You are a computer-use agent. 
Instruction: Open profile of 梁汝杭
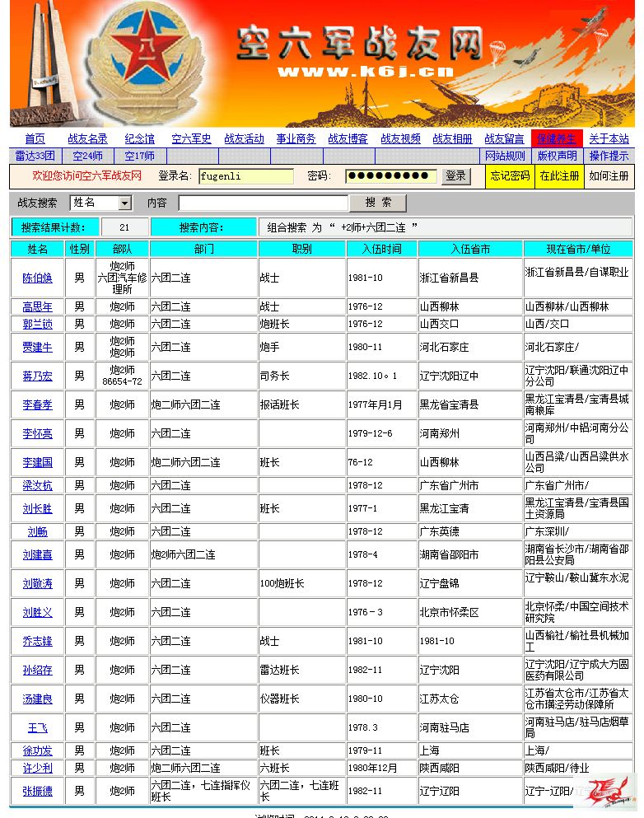[x=38, y=485]
